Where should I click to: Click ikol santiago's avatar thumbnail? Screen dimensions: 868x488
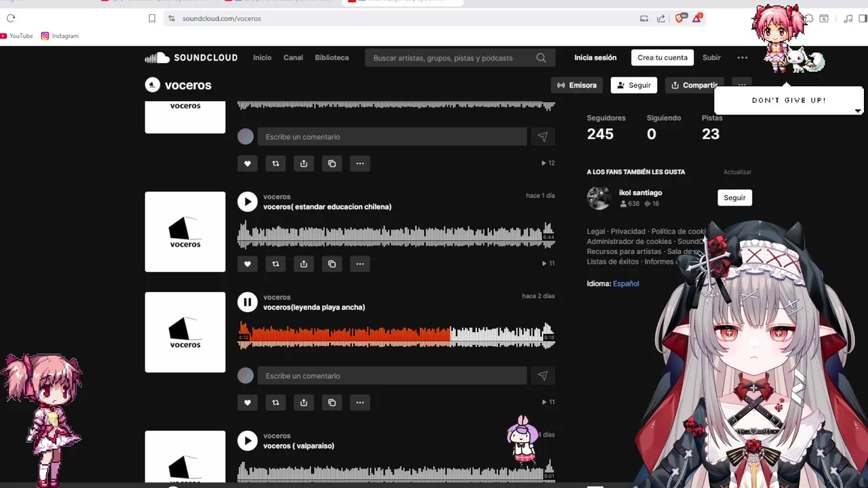(x=599, y=198)
